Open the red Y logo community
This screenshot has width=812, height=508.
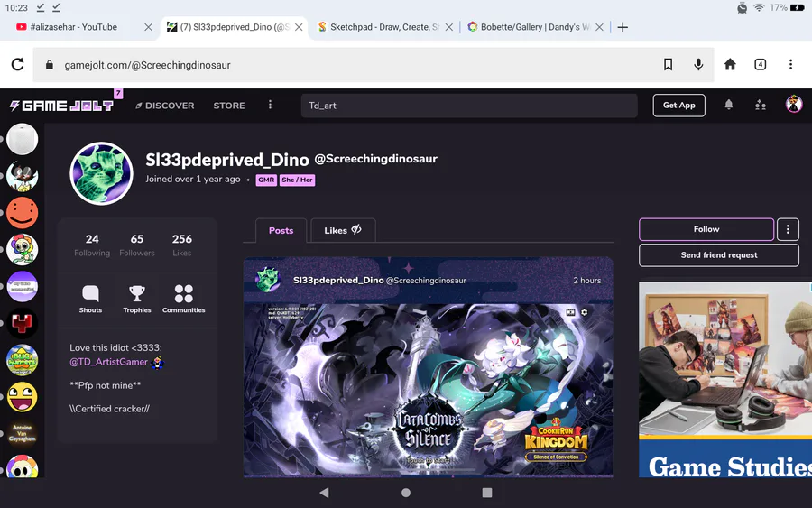click(22, 323)
